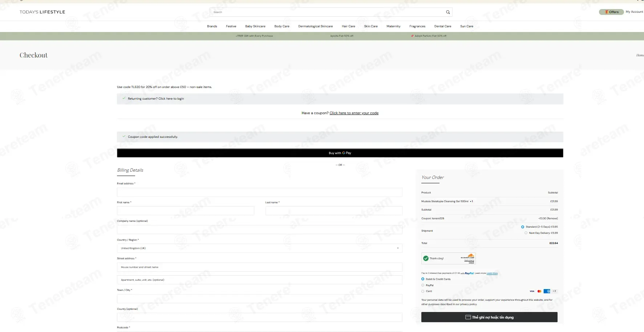Viewport: 644px width, 332px height.
Task: Click the Today's Lifestyle logo
Action: pos(42,12)
